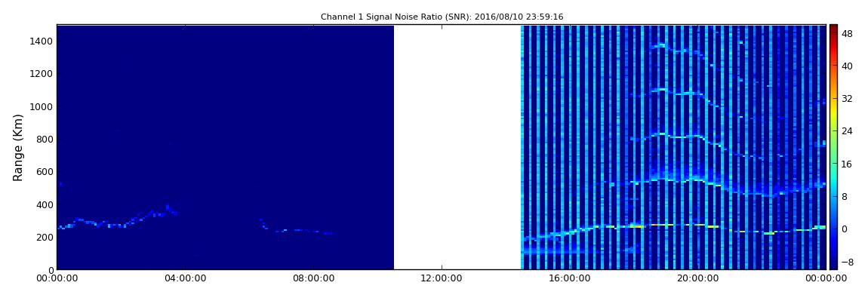The height and width of the screenshot is (307, 868).
Task: Click the colorbar label -8
Action: tap(846, 261)
